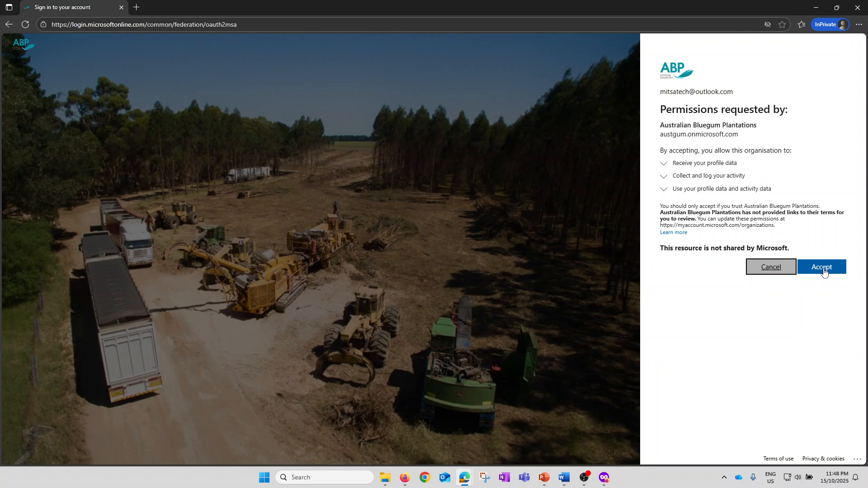This screenshot has width=868, height=488.
Task: Expand the 'Collect and log your activity' permission
Action: pos(663,176)
